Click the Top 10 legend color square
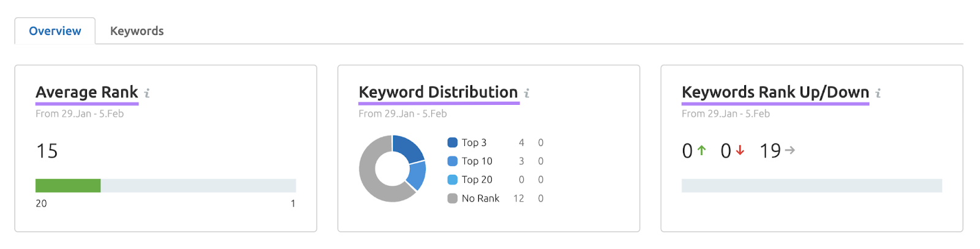The image size is (980, 249). (x=453, y=161)
